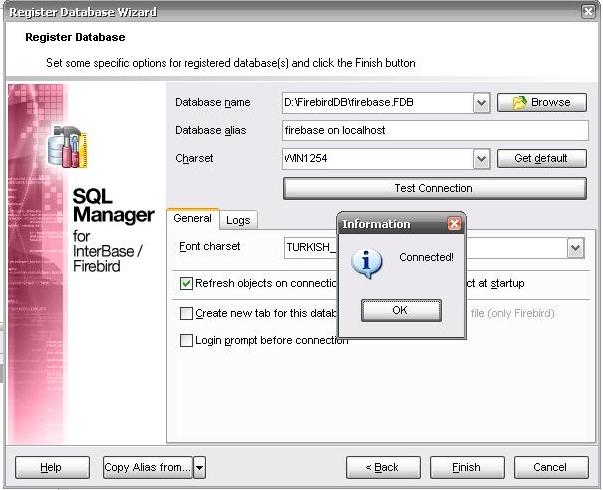Click the Font charset TURKISH field
Viewport: 603px width, 490px height.
click(x=311, y=248)
